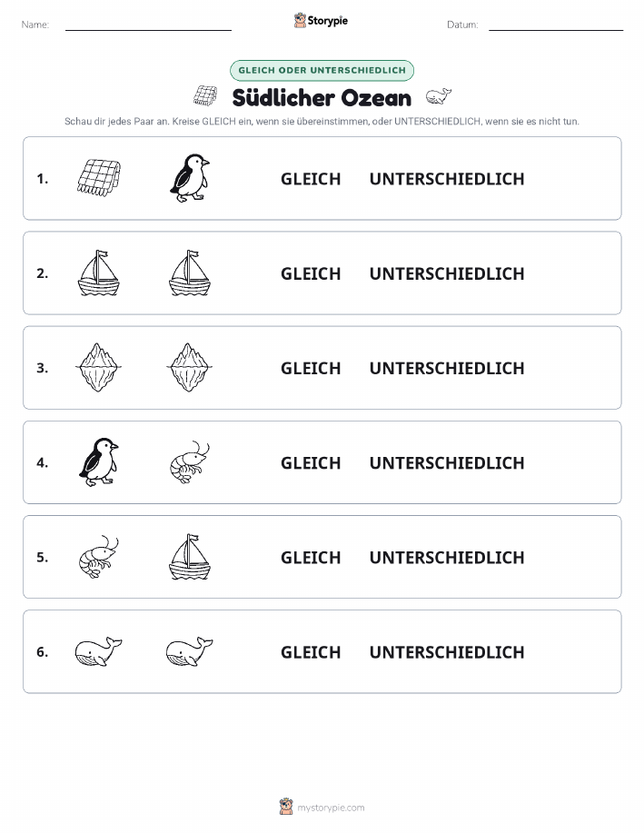Select UNTERSCHIEDLICH for row 5
The width and height of the screenshot is (644, 833).
[447, 557]
